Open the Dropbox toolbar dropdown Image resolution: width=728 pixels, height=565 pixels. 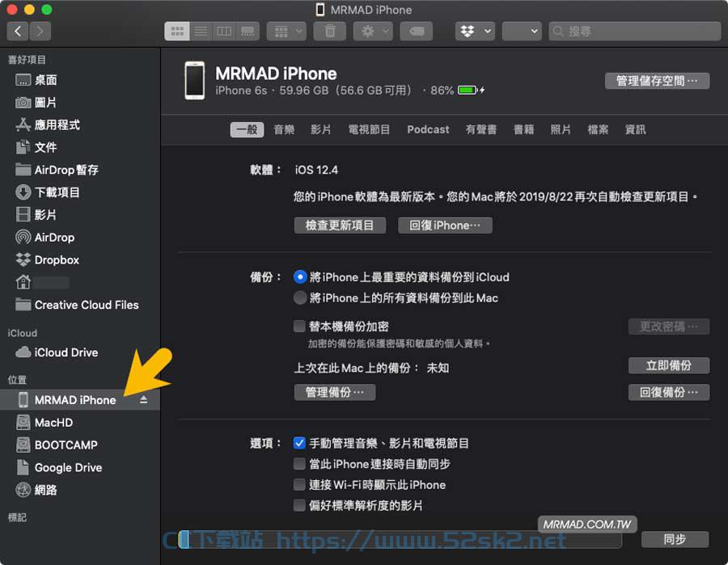(x=475, y=31)
